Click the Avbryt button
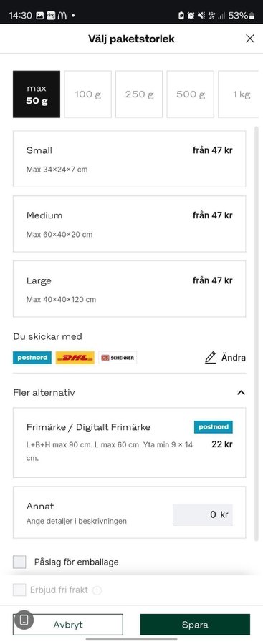The image size is (263, 644). [x=68, y=625]
